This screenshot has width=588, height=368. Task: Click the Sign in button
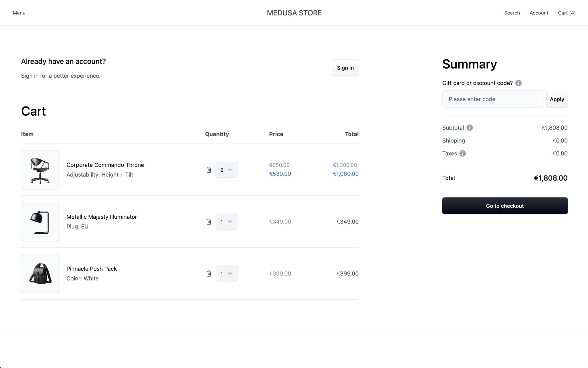click(x=345, y=67)
